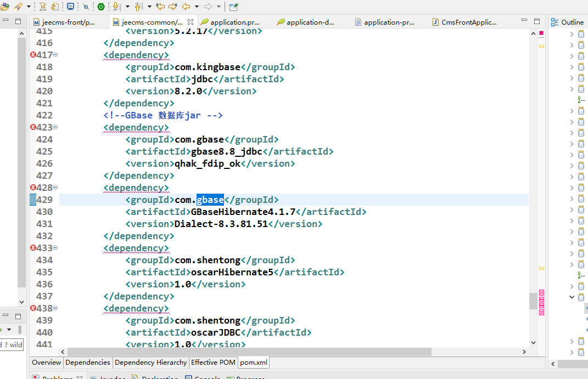Open the Back history dropdown arrow
Viewport: 588px width, 379px height.
[196, 7]
